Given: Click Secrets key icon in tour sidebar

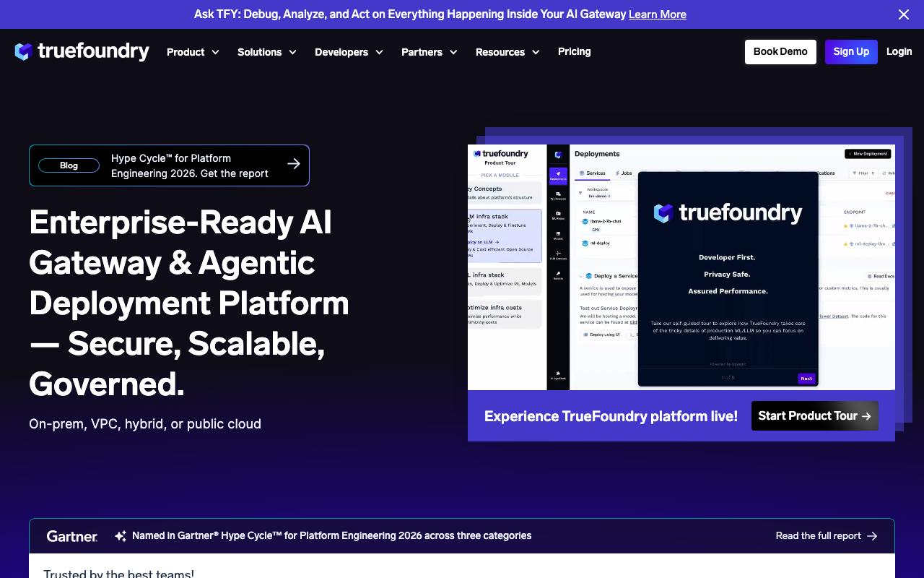Looking at the screenshot, I should pyautogui.click(x=558, y=275).
